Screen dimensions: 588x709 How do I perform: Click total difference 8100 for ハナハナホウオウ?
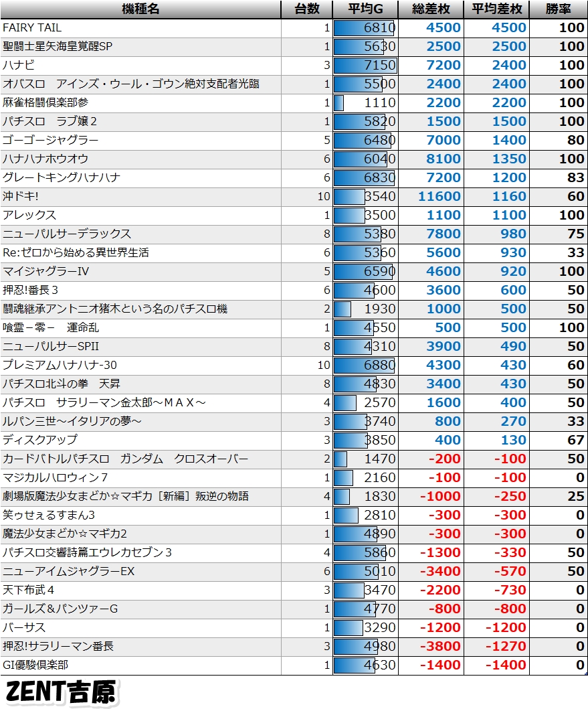click(444, 159)
